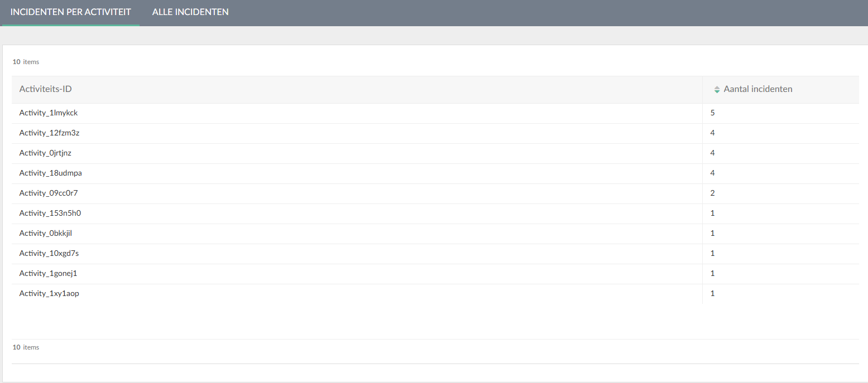The height and width of the screenshot is (383, 868).
Task: Click the sort arrows beside Aantal incidenten
Action: click(x=717, y=89)
